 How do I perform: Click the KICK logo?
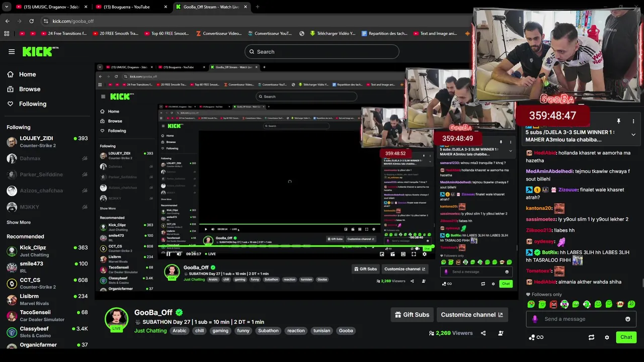40,51
